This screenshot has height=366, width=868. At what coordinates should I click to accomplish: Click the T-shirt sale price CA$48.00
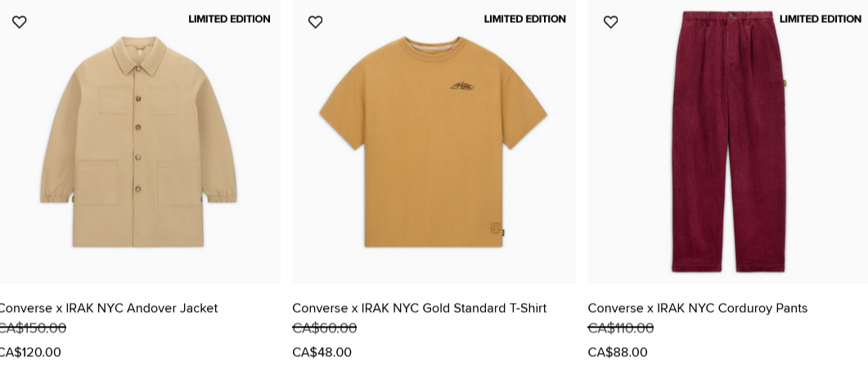322,352
